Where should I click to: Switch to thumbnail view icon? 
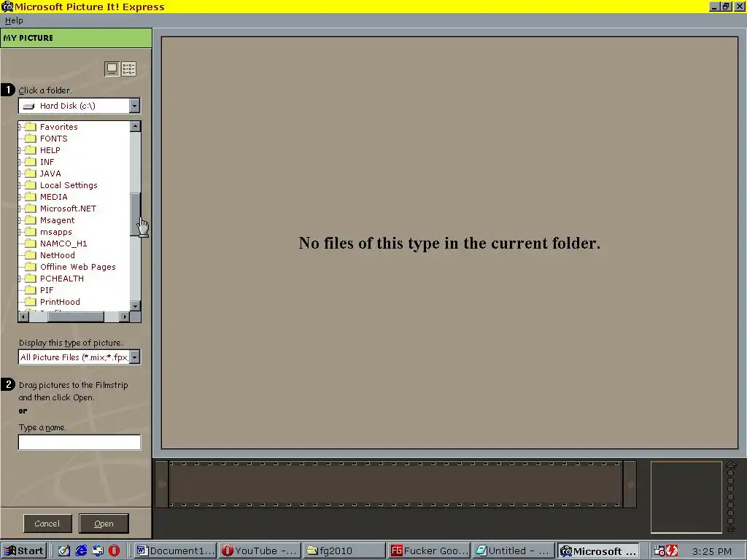pos(112,69)
